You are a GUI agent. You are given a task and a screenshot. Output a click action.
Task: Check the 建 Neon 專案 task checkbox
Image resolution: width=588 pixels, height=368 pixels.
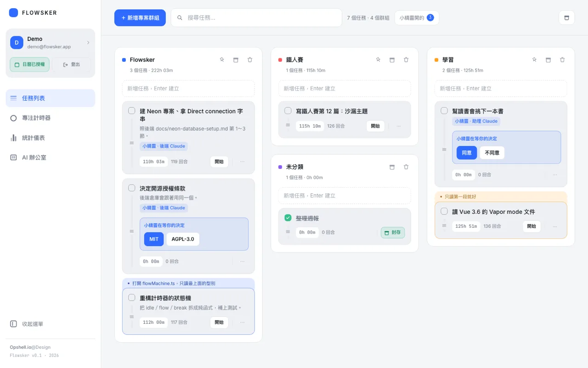pos(132,111)
